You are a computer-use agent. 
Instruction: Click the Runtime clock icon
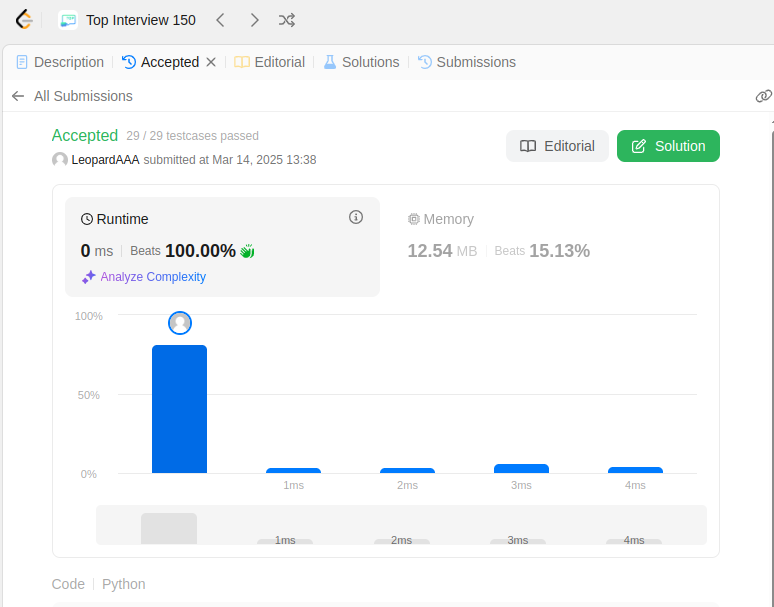point(87,219)
